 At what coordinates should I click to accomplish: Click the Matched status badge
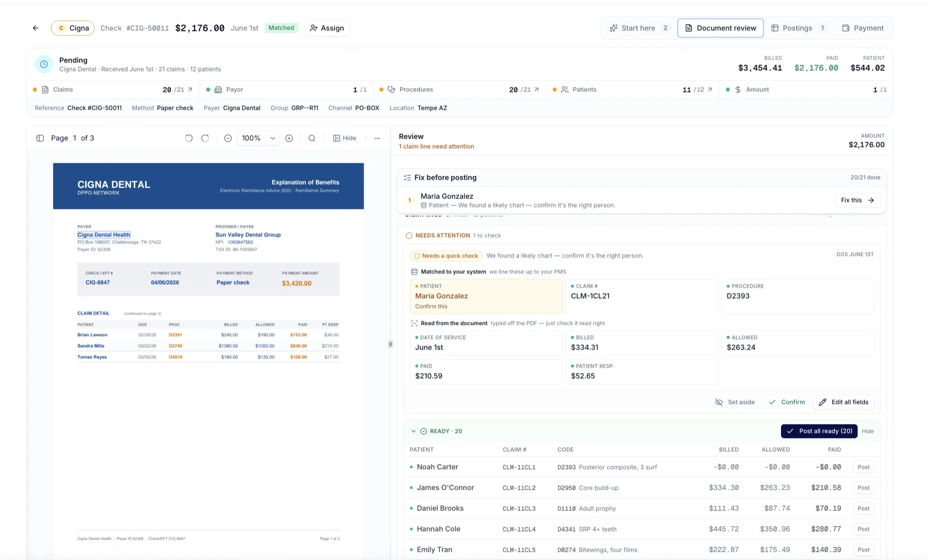coord(281,28)
